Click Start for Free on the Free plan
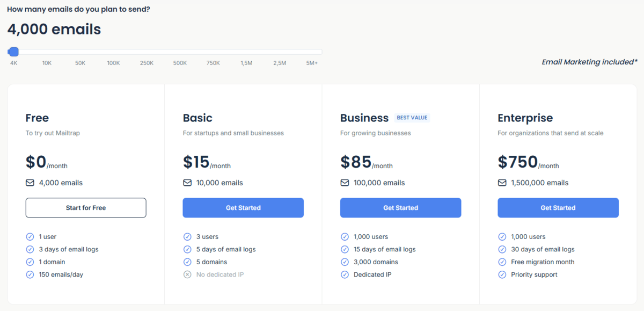The height and width of the screenshot is (311, 644). pyautogui.click(x=86, y=208)
